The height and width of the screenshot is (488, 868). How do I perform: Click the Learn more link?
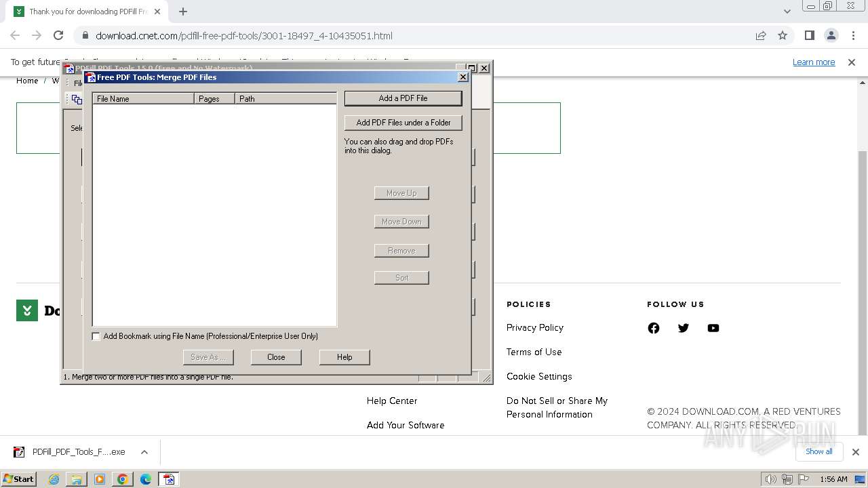click(814, 62)
